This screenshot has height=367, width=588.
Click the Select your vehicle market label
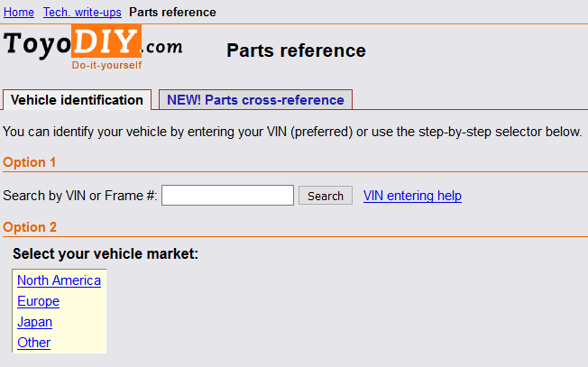(x=106, y=254)
